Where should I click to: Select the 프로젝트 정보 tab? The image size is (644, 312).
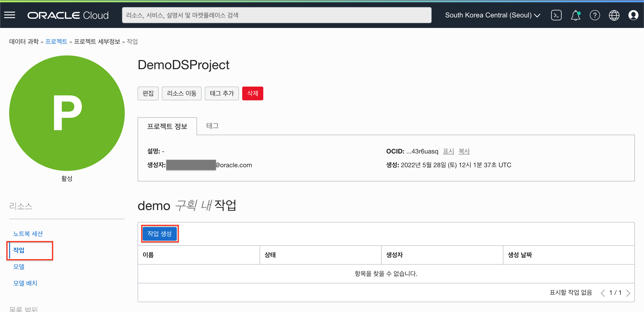pyautogui.click(x=167, y=126)
